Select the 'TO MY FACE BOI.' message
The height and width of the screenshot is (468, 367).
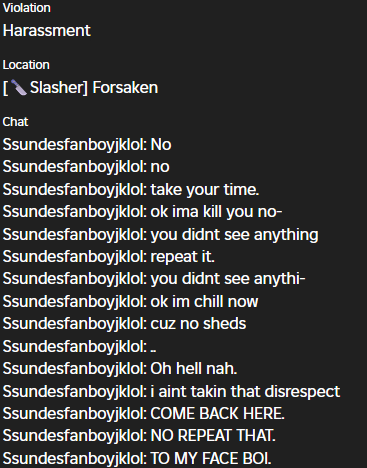click(137, 458)
